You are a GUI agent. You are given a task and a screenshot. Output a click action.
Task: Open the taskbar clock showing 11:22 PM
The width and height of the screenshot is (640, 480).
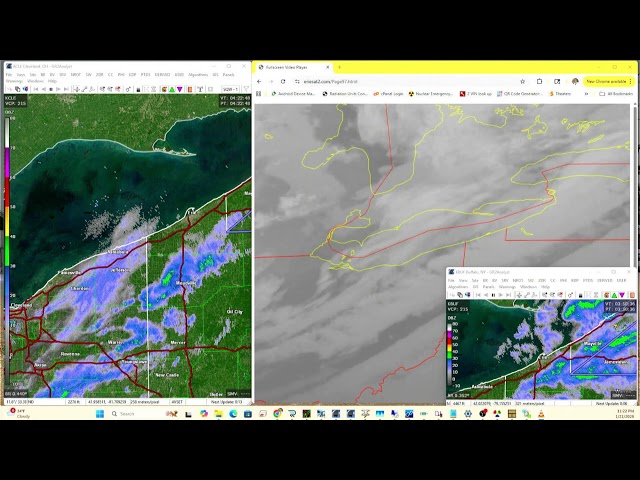pyautogui.click(x=625, y=413)
